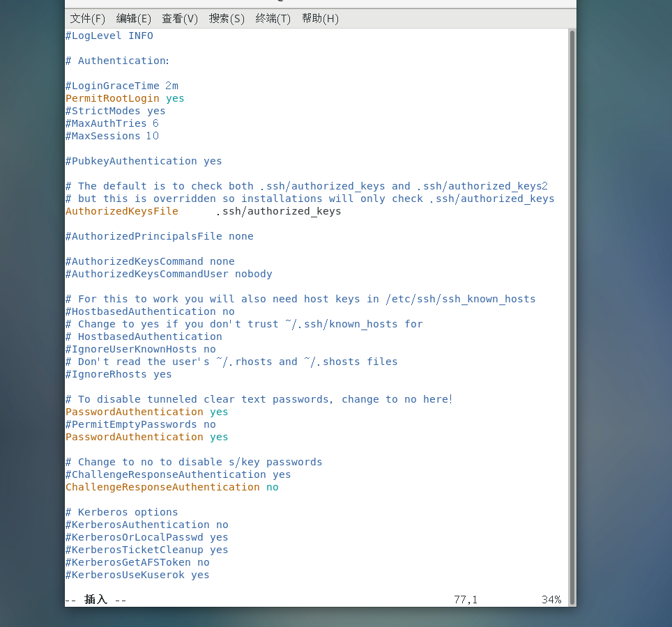
Task: Click the .ssh/authorized_keys path value
Action: click(x=278, y=211)
